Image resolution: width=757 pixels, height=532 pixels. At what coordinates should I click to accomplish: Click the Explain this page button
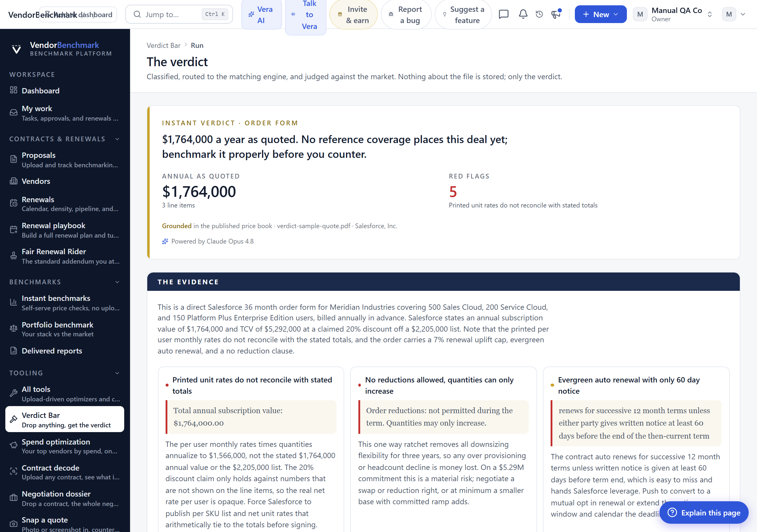(x=704, y=512)
